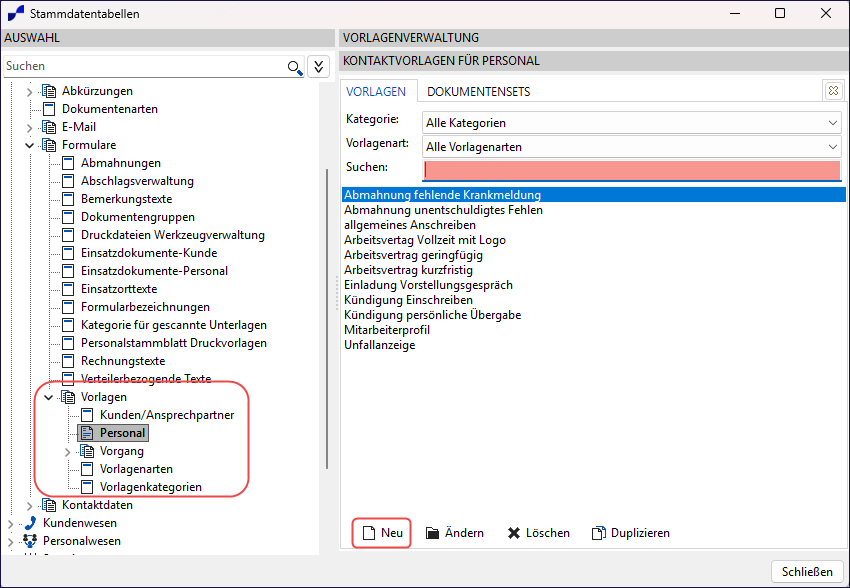Image resolution: width=850 pixels, height=588 pixels.
Task: Switch to the Dokumentensets tab
Action: 478,91
